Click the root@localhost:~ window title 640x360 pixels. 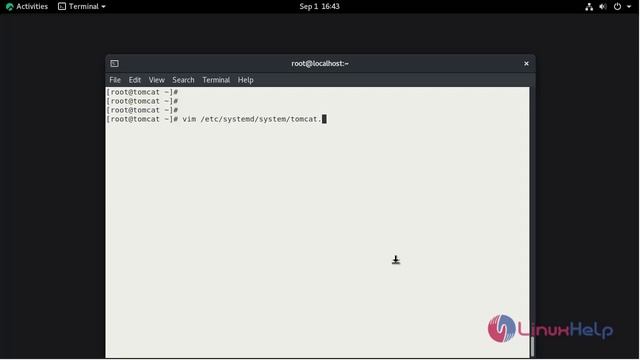(x=320, y=63)
